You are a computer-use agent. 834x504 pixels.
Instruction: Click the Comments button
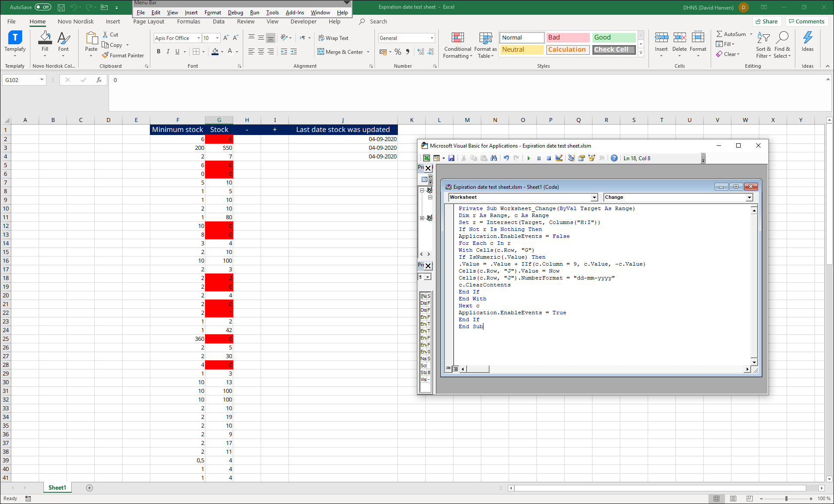806,22
